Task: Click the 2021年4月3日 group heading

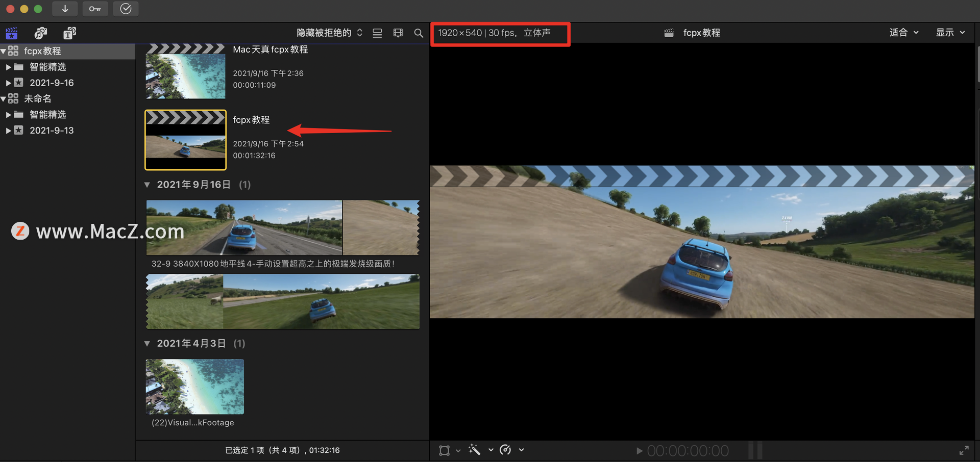Action: point(191,344)
